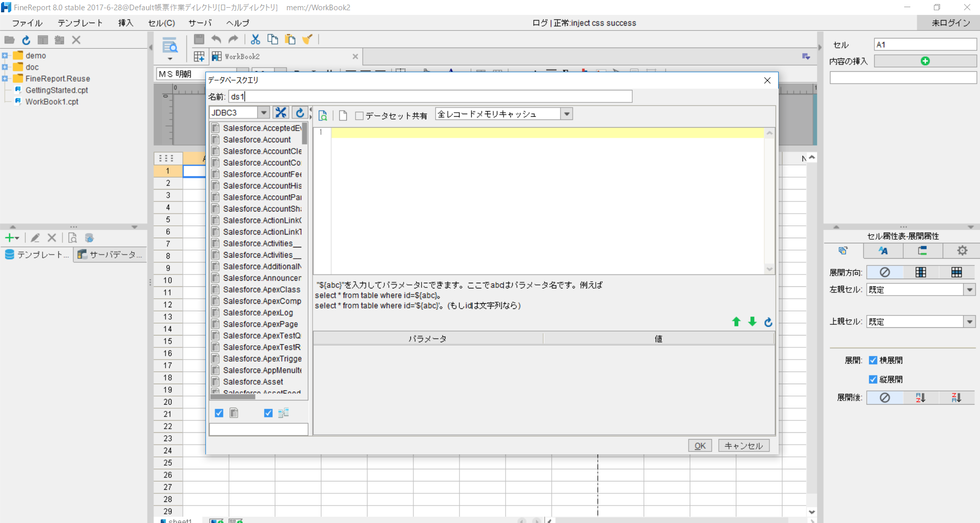
Task: Refresh the table list next to JDBC3
Action: (x=300, y=113)
